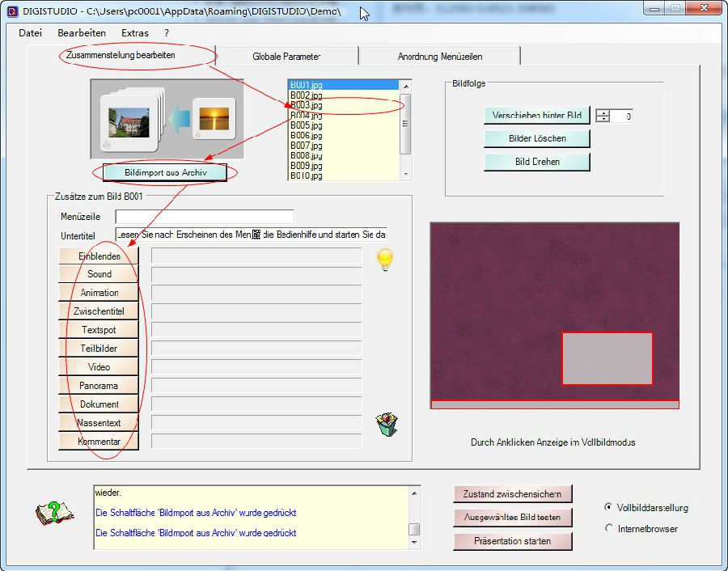This screenshot has width=728, height=571.
Task: Increase the image position stepper value
Action: (603, 112)
